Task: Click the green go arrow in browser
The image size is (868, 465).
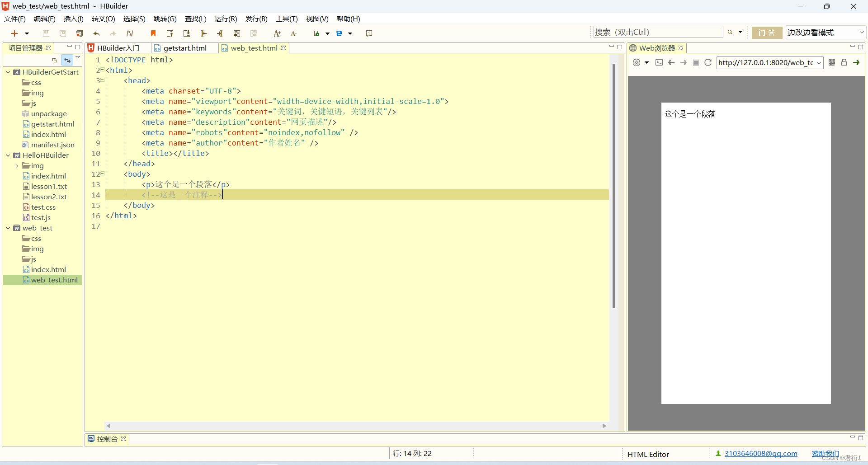Action: tap(856, 62)
